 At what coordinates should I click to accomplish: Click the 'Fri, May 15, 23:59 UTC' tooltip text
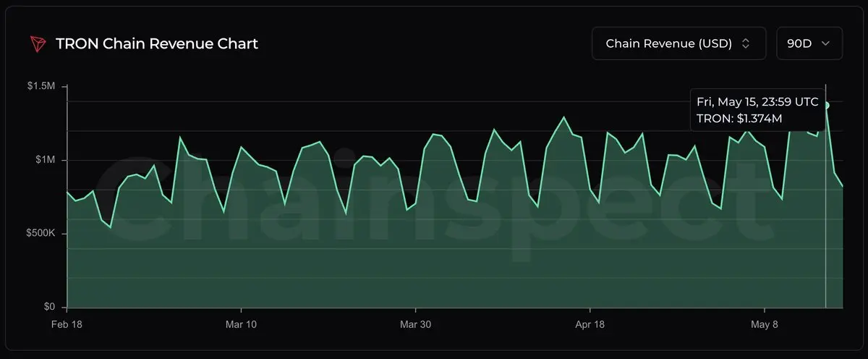[x=757, y=102]
